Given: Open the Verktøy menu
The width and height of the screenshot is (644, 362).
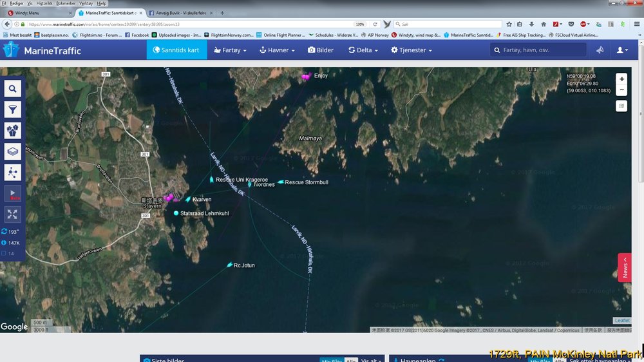Looking at the screenshot, I should [86, 3].
